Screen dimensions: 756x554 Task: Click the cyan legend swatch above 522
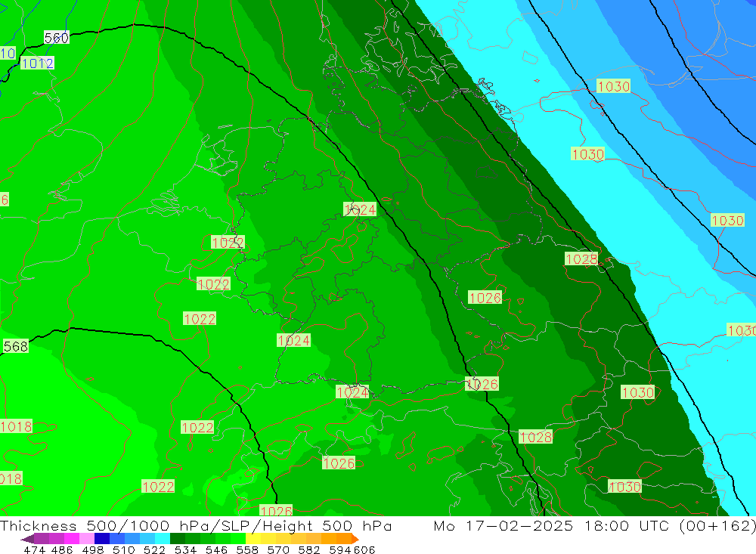[163, 539]
